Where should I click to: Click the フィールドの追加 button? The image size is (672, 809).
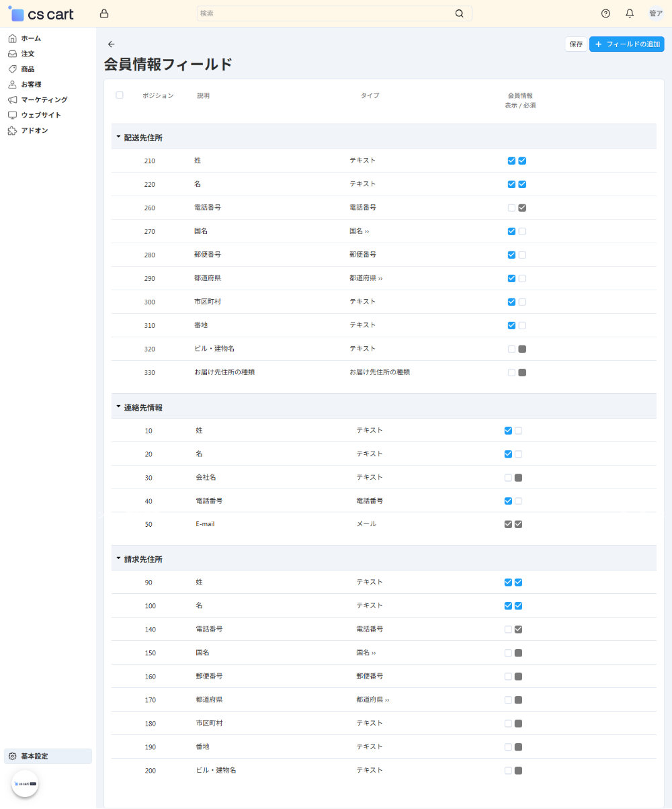pos(626,44)
